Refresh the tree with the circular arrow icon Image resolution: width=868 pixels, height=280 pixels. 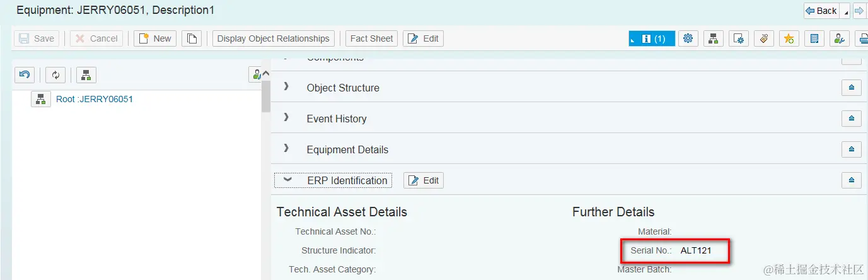[55, 75]
